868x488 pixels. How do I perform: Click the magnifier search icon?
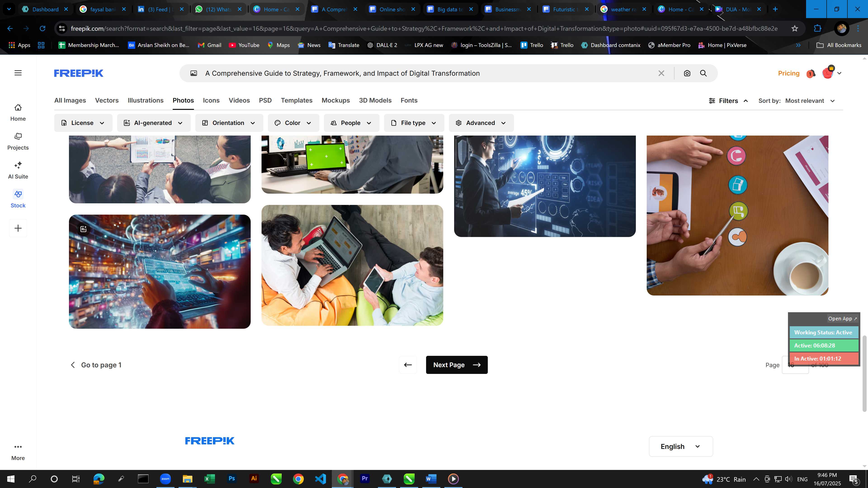(x=703, y=73)
